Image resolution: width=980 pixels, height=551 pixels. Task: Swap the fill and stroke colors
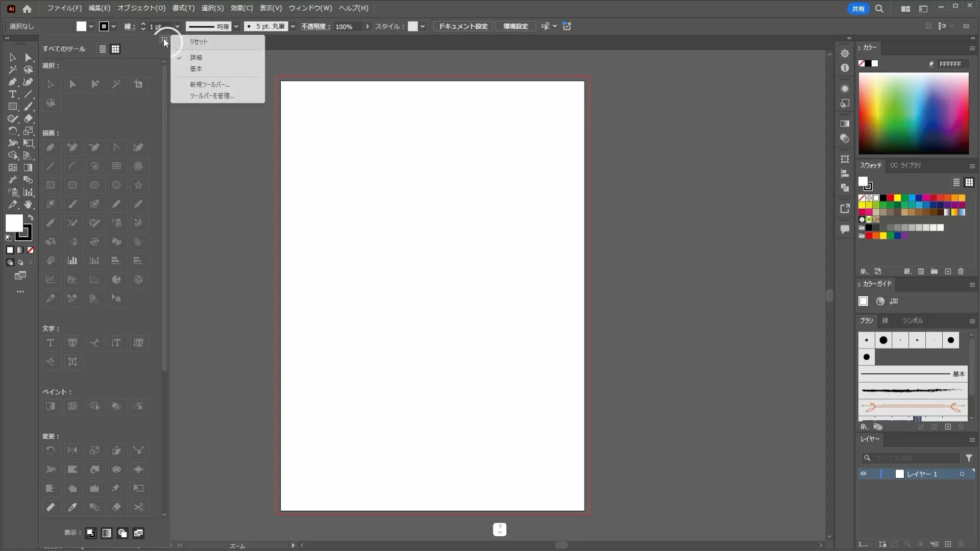coord(31,218)
